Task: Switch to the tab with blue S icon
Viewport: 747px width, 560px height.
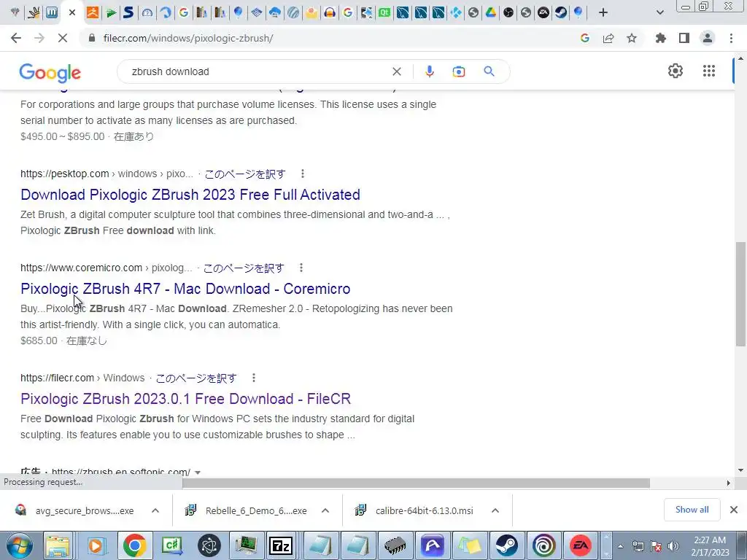Action: (x=128, y=13)
